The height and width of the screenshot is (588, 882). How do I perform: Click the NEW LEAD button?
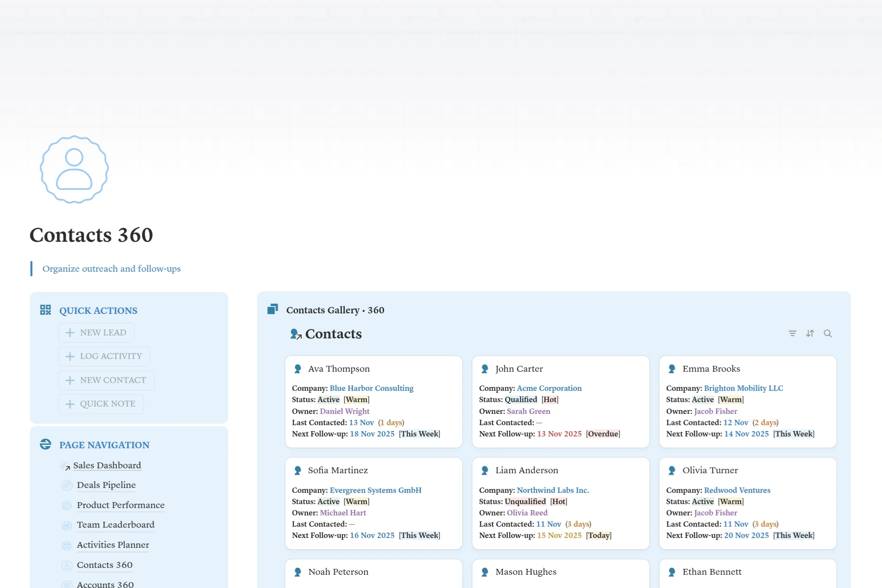[x=97, y=332]
